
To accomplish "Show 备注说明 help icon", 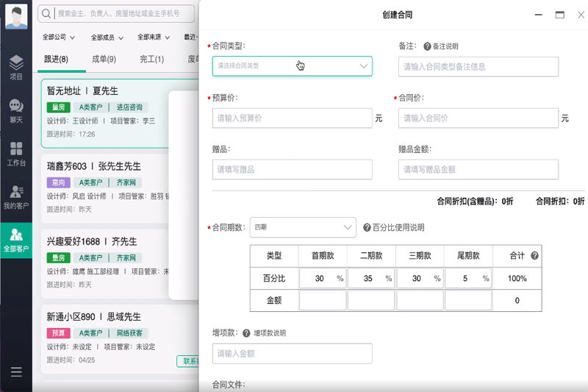I will pyautogui.click(x=427, y=46).
